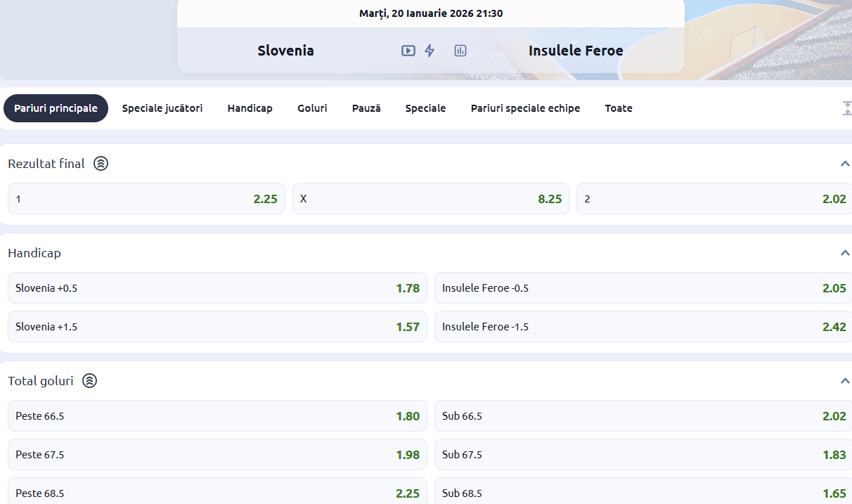Click the circular icon beside Total goluri
The height and width of the screenshot is (504, 852).
pyautogui.click(x=89, y=380)
